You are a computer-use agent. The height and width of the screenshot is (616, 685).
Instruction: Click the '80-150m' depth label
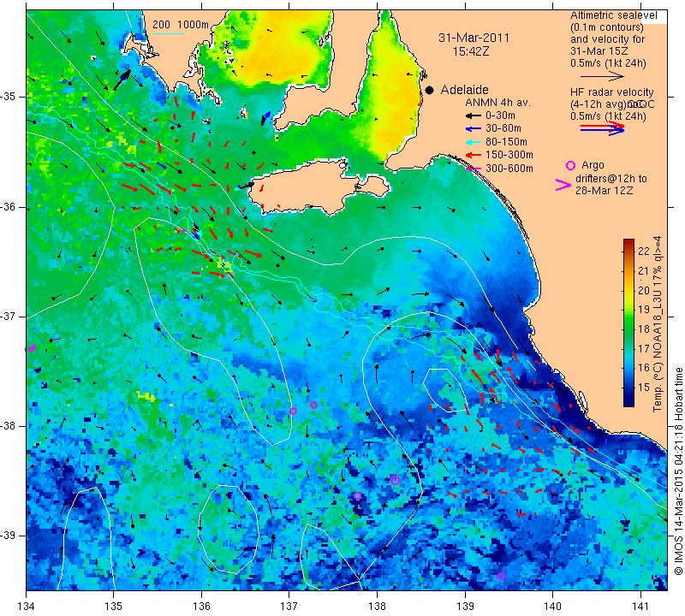(x=506, y=142)
